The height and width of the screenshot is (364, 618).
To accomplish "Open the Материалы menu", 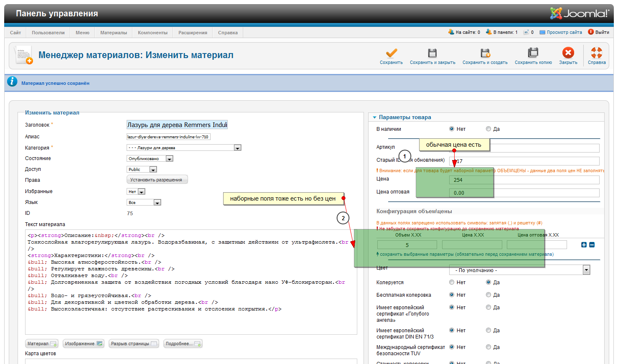I will coord(113,33).
